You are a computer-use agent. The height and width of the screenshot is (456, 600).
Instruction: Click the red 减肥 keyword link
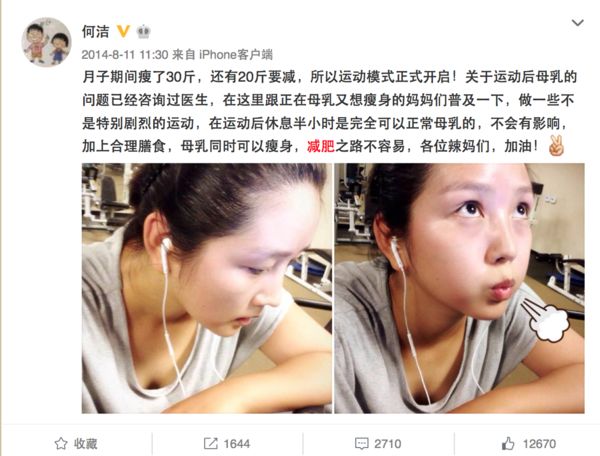[321, 146]
